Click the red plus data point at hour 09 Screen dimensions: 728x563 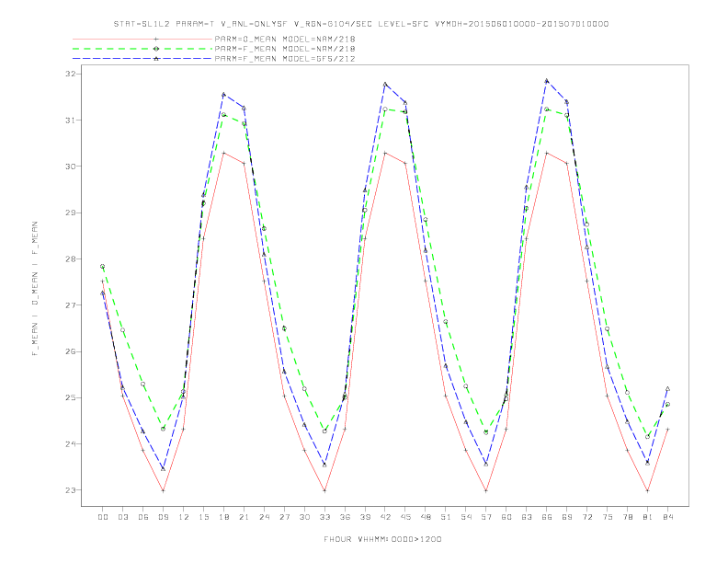[163, 490]
